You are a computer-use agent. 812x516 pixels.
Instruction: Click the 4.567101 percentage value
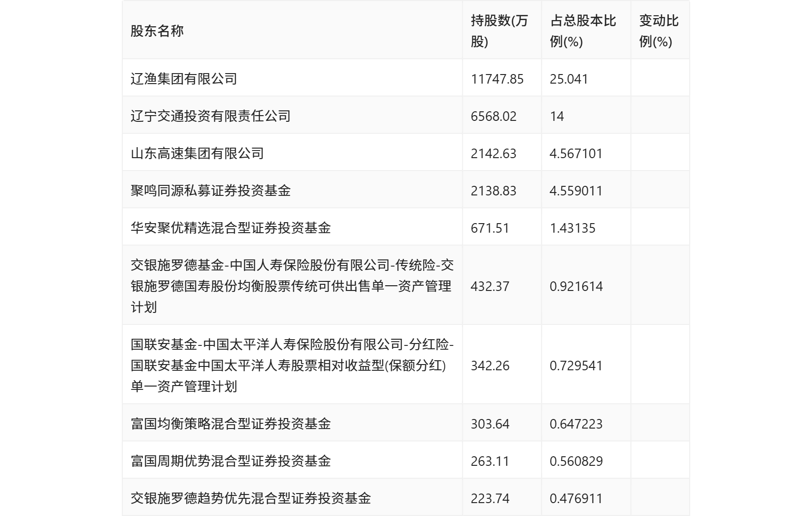tap(576, 153)
